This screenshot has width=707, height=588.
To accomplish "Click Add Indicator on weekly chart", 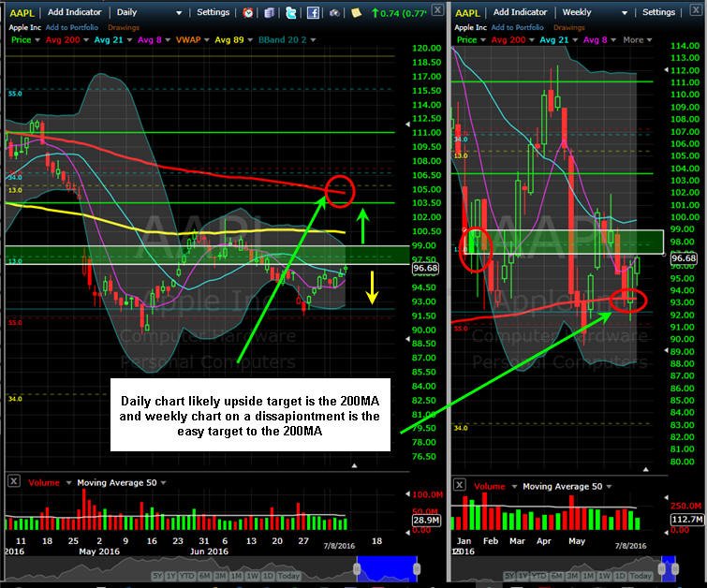I will tap(520, 12).
